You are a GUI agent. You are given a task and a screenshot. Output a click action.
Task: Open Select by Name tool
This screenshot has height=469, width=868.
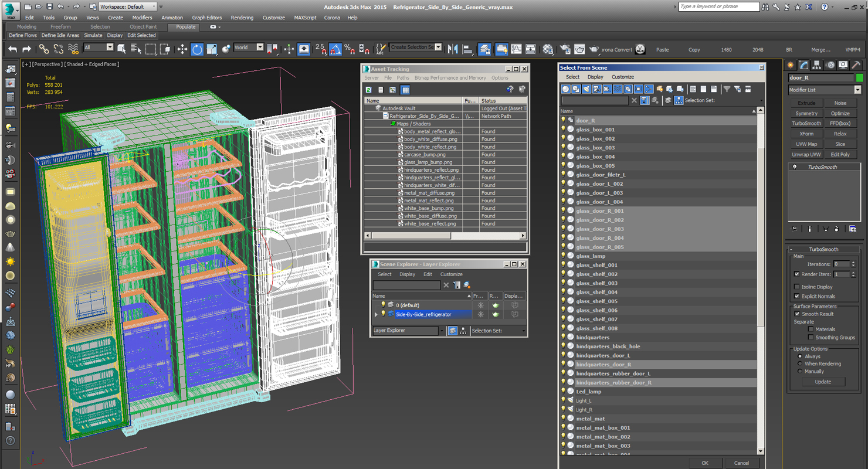tap(136, 49)
